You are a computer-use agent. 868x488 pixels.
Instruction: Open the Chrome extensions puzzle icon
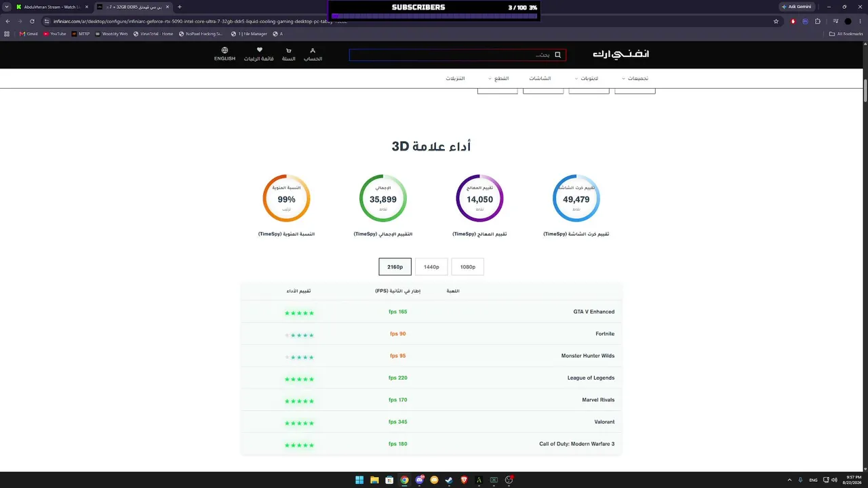[x=818, y=21]
